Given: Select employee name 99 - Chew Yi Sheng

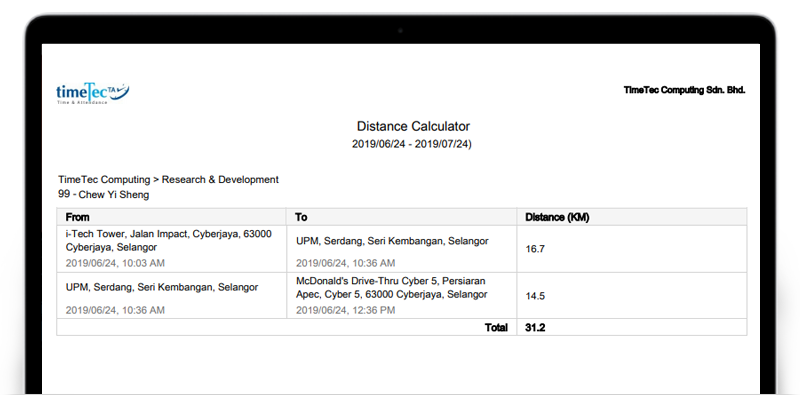Looking at the screenshot, I should pyautogui.click(x=104, y=194).
